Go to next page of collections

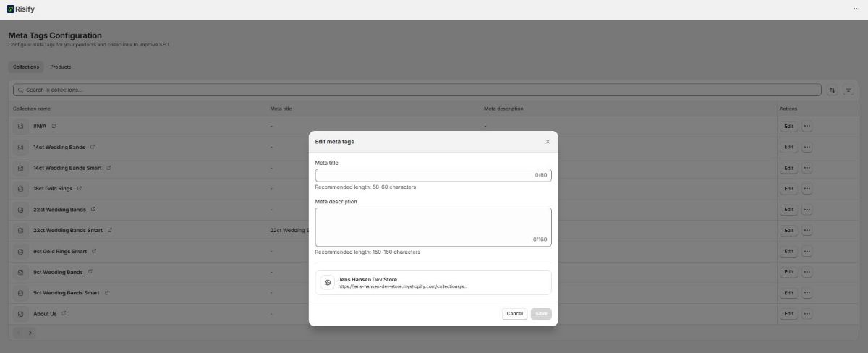point(30,333)
